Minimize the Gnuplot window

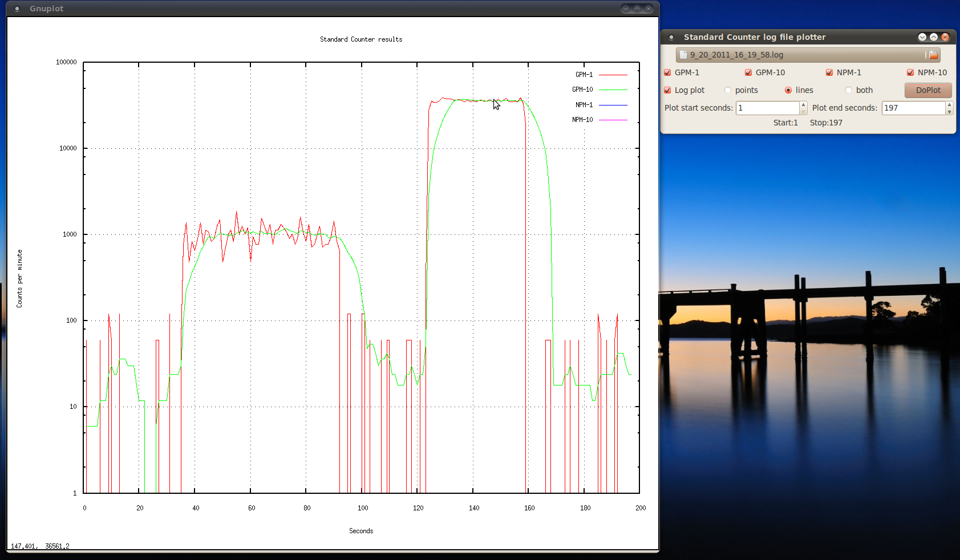[x=626, y=9]
